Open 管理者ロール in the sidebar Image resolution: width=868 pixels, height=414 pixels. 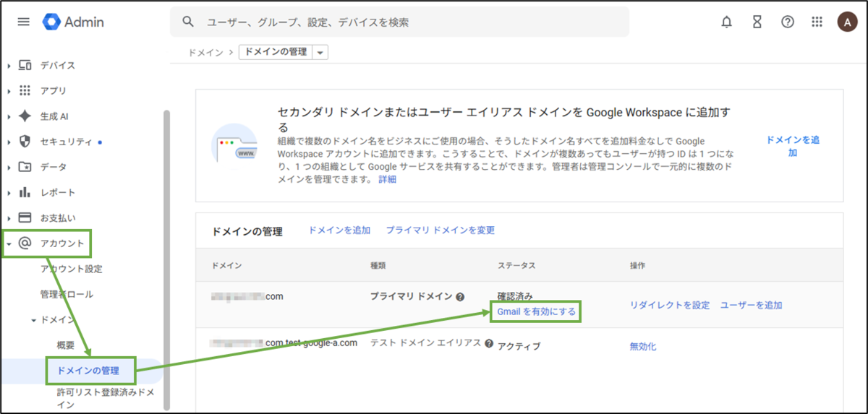point(67,294)
